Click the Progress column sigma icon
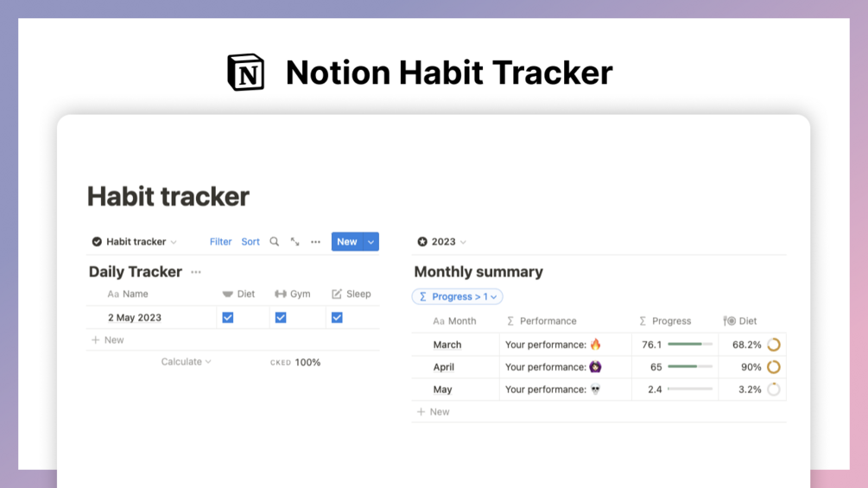The width and height of the screenshot is (868, 488). pyautogui.click(x=643, y=321)
